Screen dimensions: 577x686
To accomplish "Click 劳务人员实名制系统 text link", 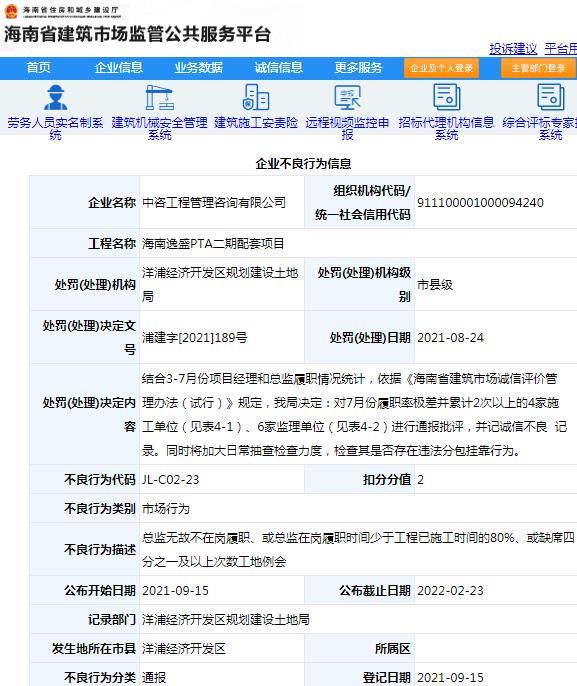I will click(x=55, y=129).
